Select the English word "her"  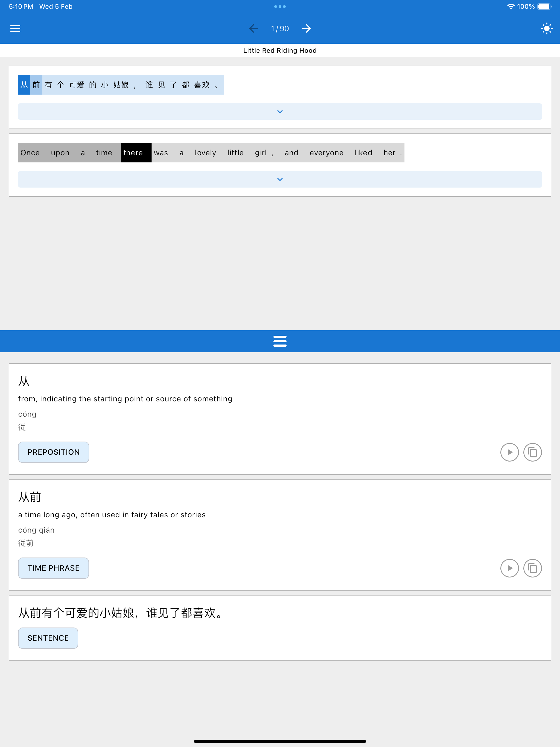(389, 153)
